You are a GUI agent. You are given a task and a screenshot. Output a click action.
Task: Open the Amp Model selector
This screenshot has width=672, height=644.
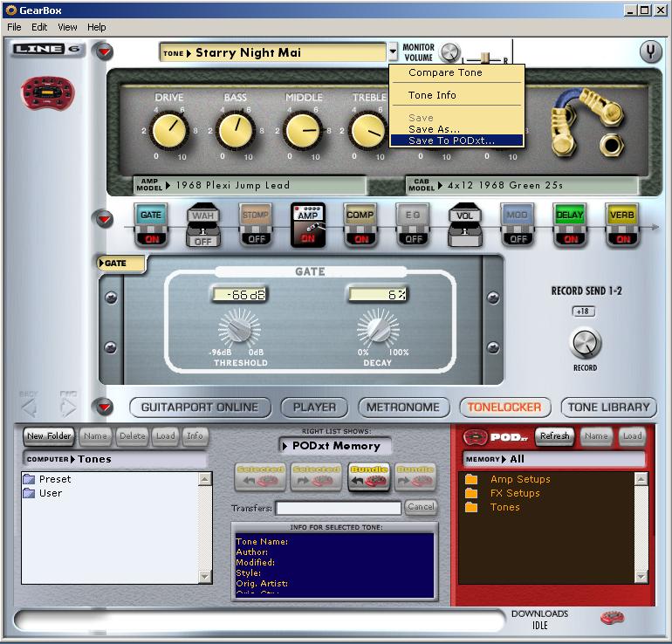tap(250, 186)
